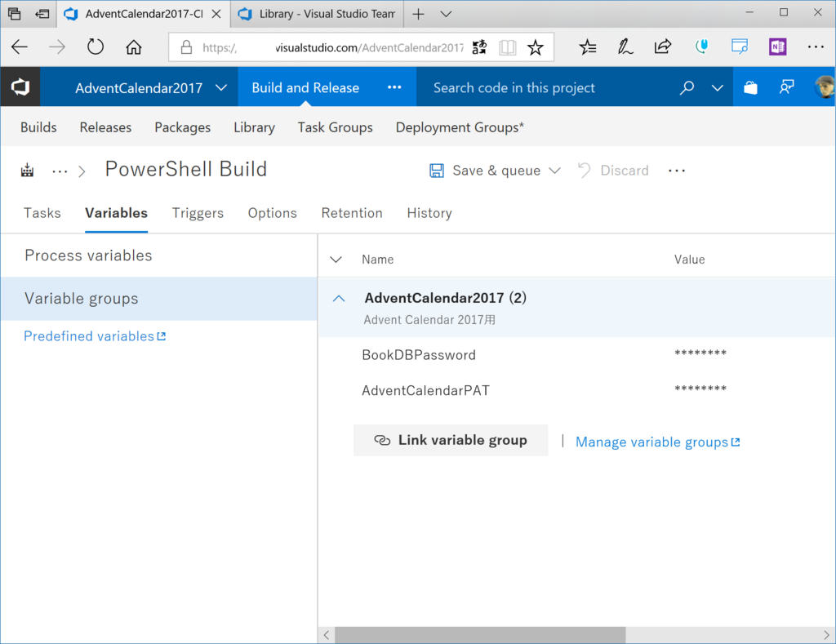Switch to the History tab
836x644 pixels.
point(429,213)
